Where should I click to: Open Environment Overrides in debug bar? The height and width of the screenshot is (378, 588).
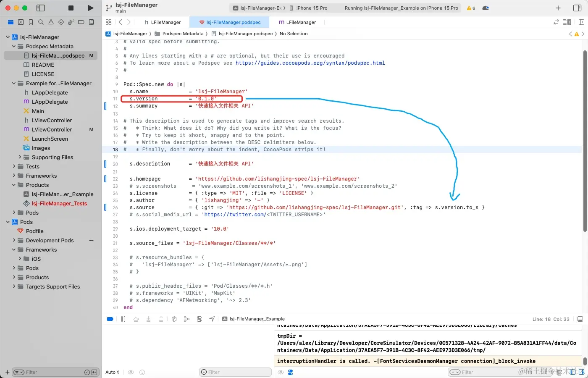[199, 319]
